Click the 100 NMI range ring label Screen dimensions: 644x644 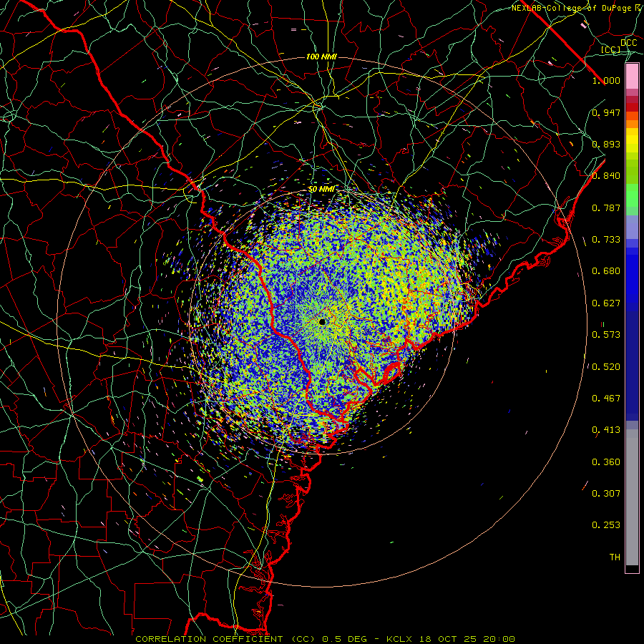click(x=321, y=57)
